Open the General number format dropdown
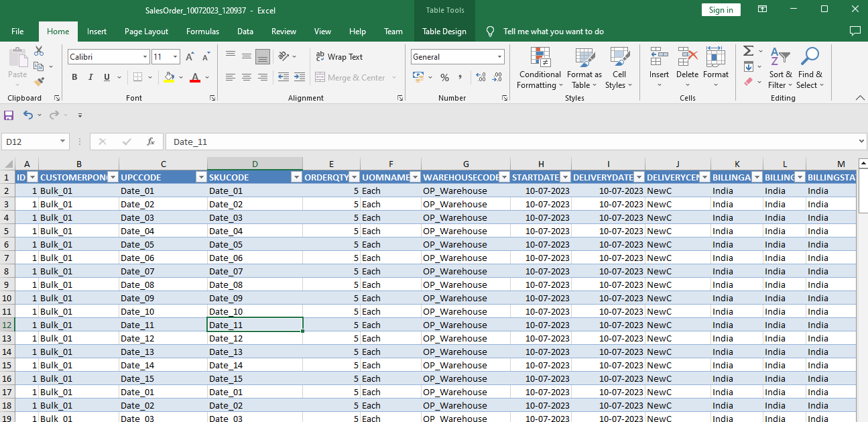Screen dimensions: 868x422 tap(499, 57)
